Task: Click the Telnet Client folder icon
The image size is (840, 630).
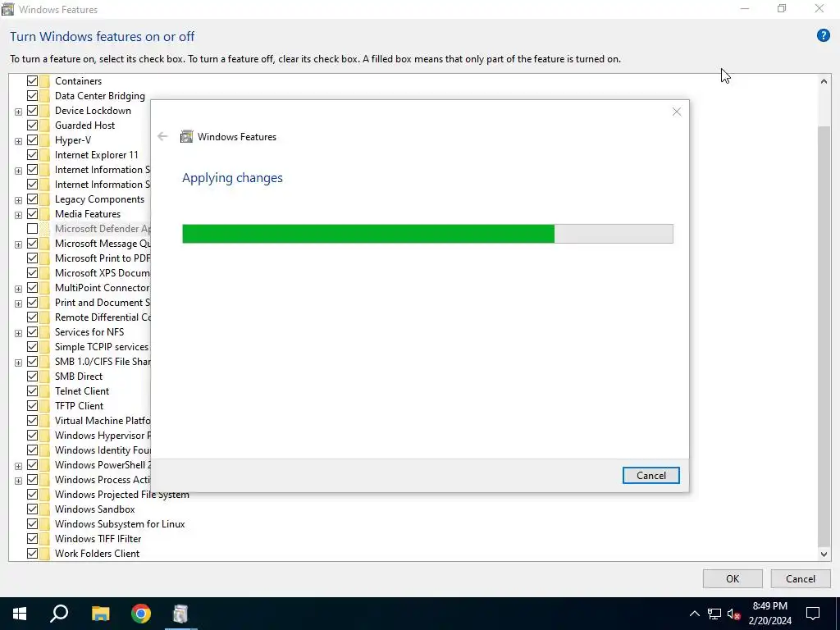Action: [44, 391]
